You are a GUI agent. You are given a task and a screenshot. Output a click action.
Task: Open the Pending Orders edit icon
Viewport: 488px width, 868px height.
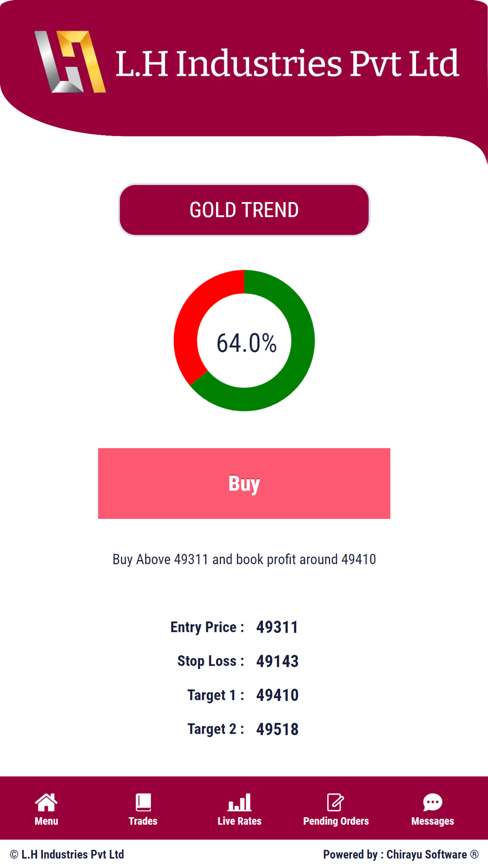336,802
